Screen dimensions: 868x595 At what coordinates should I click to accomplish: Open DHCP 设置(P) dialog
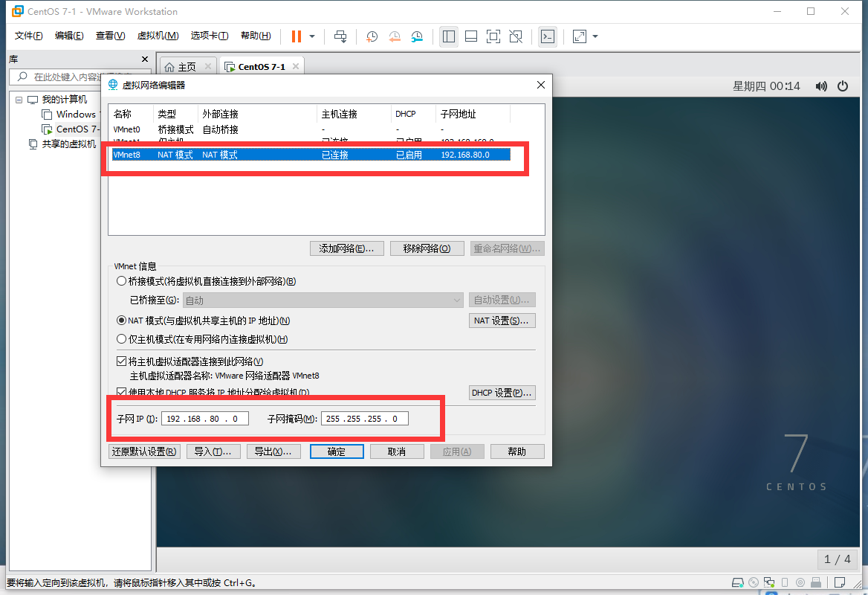(x=502, y=393)
